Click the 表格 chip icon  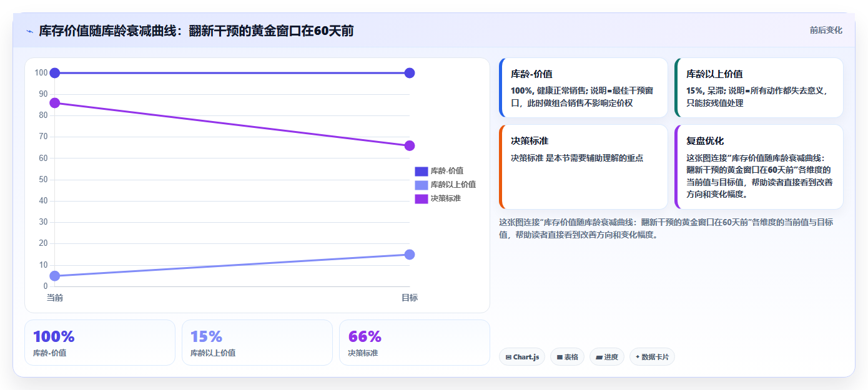tap(560, 358)
